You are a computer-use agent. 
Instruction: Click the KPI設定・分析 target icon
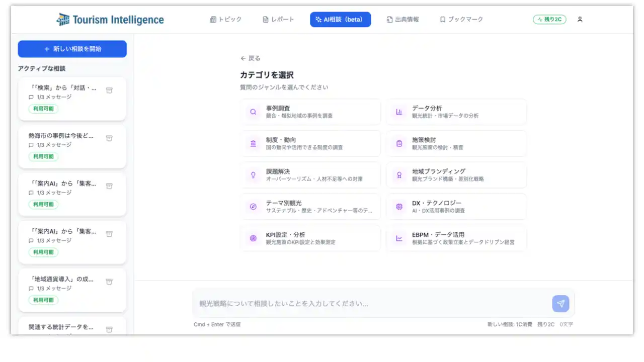(253, 238)
